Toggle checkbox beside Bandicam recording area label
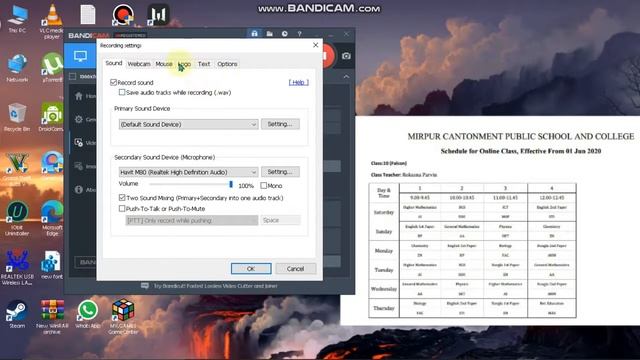The image size is (640, 360). coord(73,76)
